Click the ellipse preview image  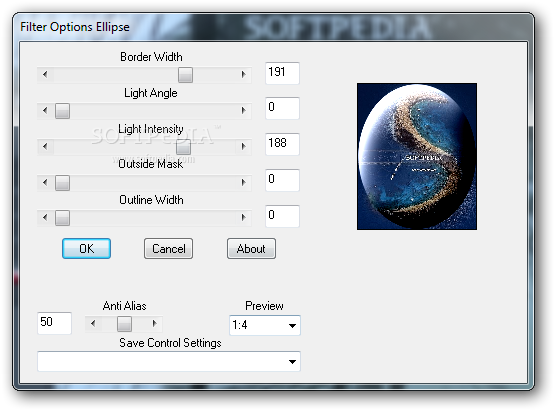pos(417,156)
